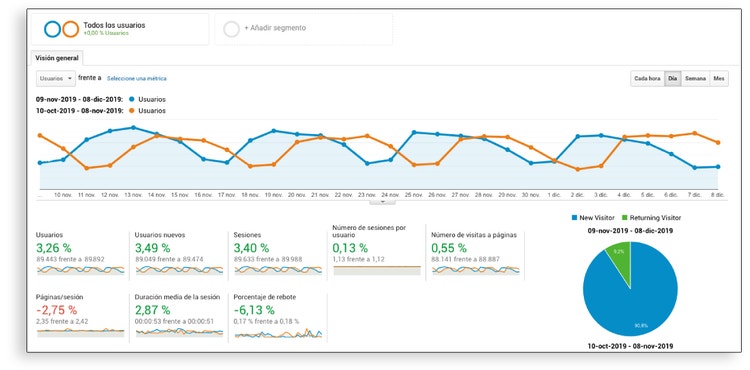Open the Usuarios metric dropdown
The width and height of the screenshot is (750, 370).
(55, 78)
